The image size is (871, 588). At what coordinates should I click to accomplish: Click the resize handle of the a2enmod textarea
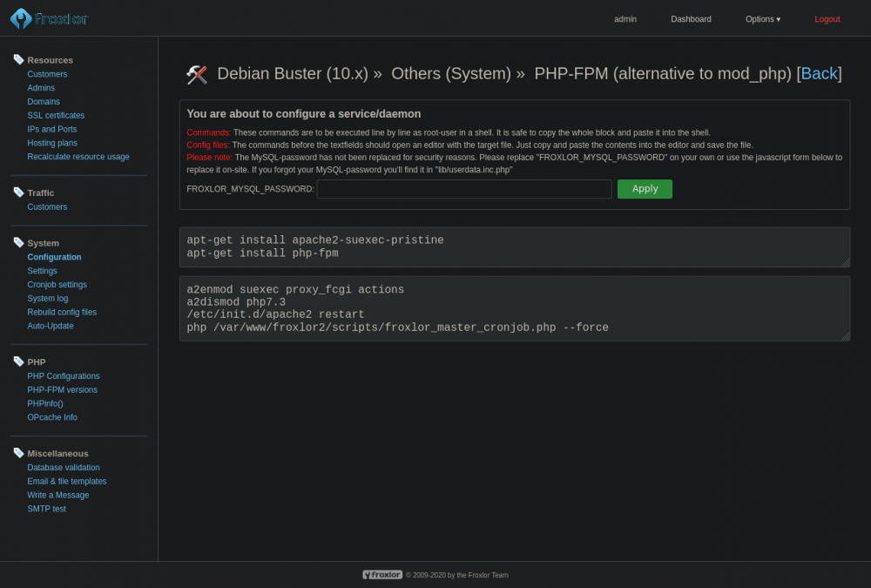846,336
